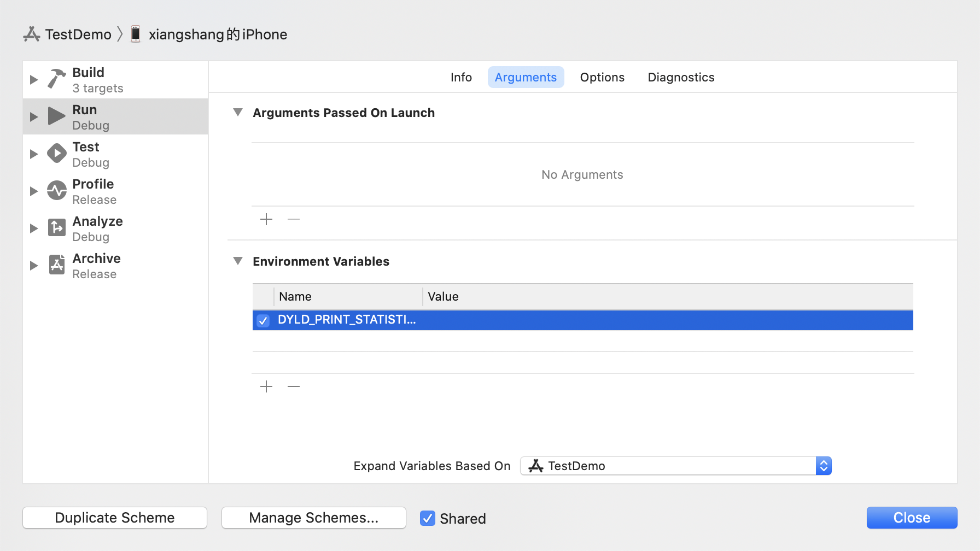Toggle the Shared checkbox
The image size is (980, 551).
click(x=427, y=518)
